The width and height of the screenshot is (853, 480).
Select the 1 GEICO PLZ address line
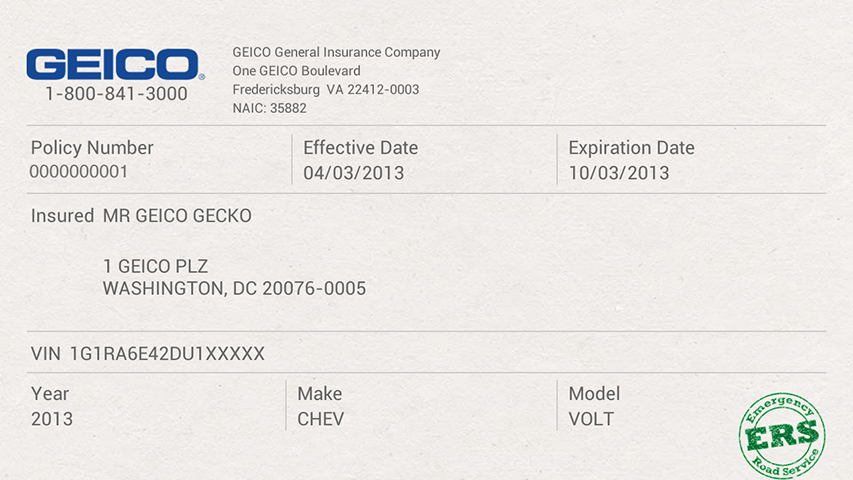pyautogui.click(x=156, y=266)
